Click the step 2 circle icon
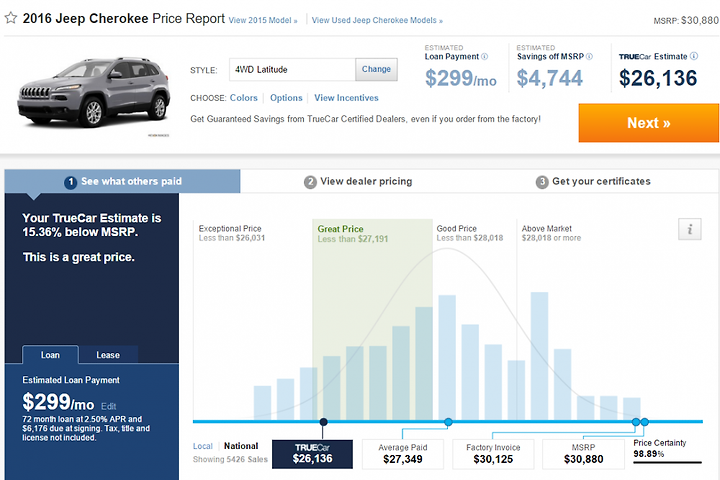This screenshot has height=480, width=720. point(310,182)
